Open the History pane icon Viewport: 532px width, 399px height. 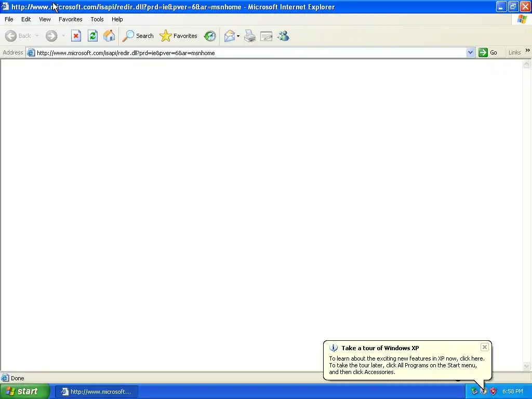[x=210, y=36]
